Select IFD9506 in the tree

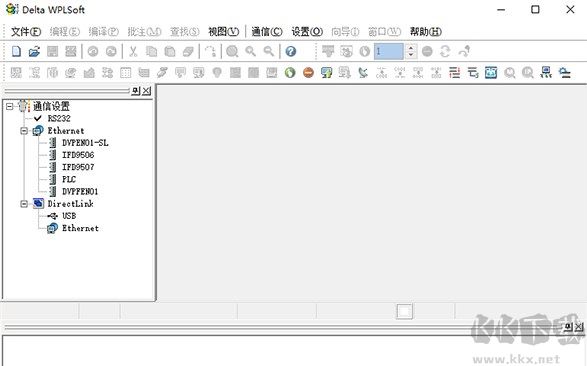click(x=78, y=155)
